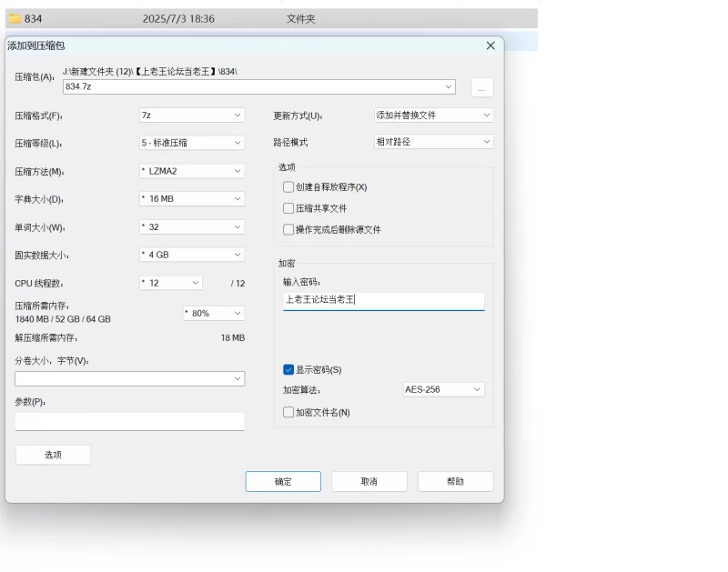The width and height of the screenshot is (728, 572).
Task: Click the 选项 button at bottom left
Action: (x=53, y=455)
